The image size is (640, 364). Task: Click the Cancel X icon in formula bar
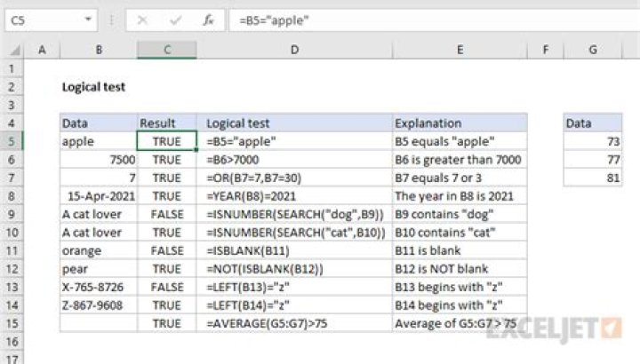point(145,19)
